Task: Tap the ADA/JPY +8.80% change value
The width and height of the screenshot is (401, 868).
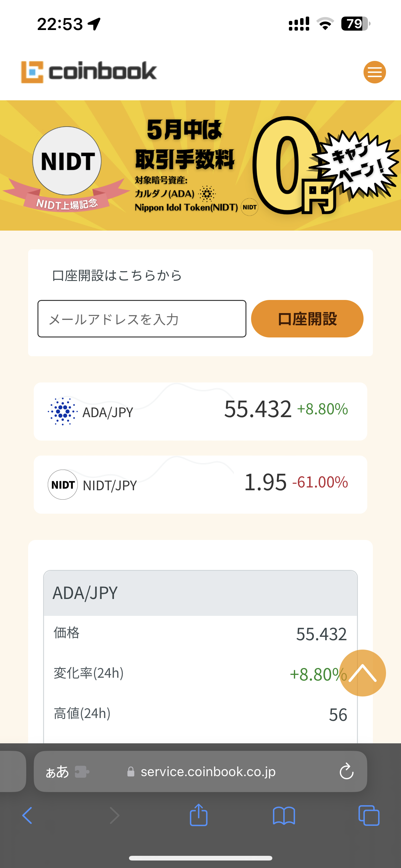Action: click(x=322, y=409)
